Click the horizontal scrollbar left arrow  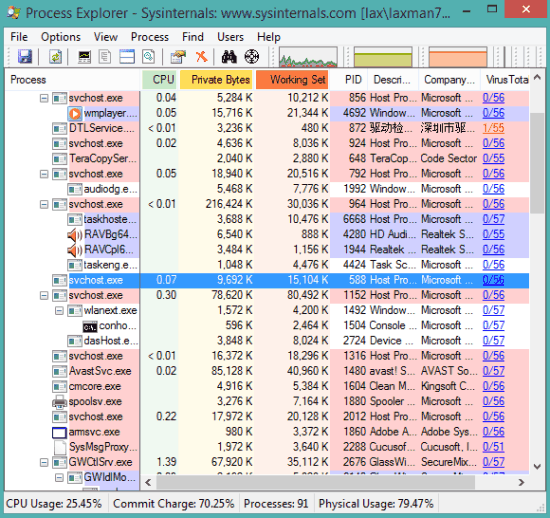click(x=148, y=483)
